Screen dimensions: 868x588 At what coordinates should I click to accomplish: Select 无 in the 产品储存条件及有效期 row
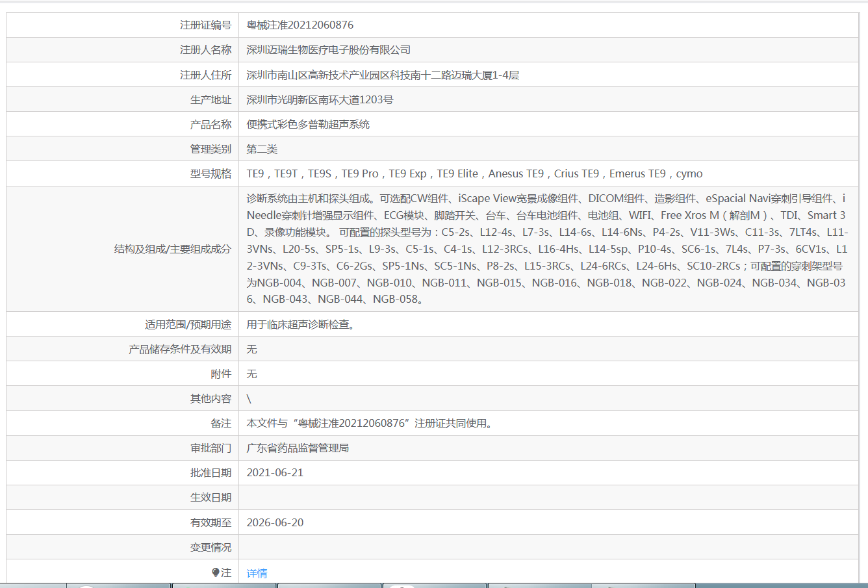252,349
